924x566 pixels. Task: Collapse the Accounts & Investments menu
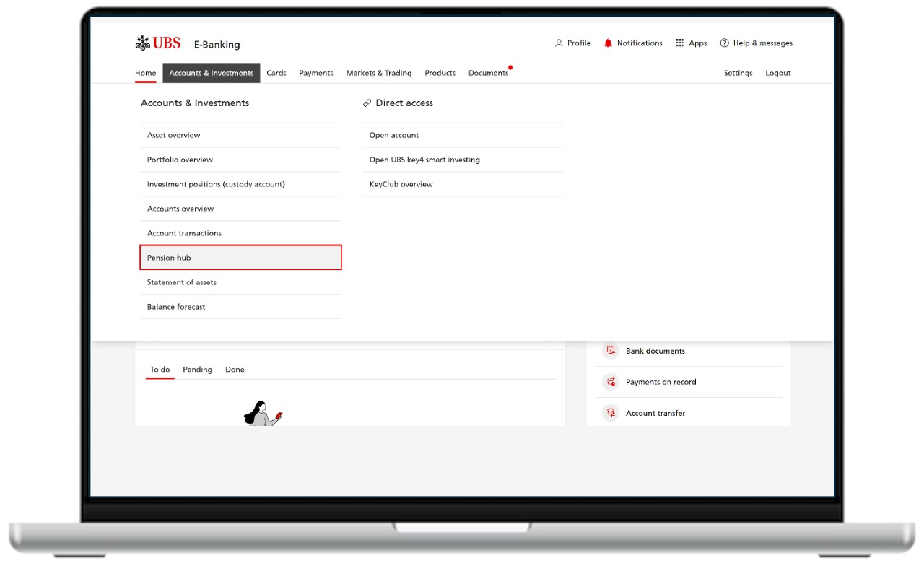211,73
